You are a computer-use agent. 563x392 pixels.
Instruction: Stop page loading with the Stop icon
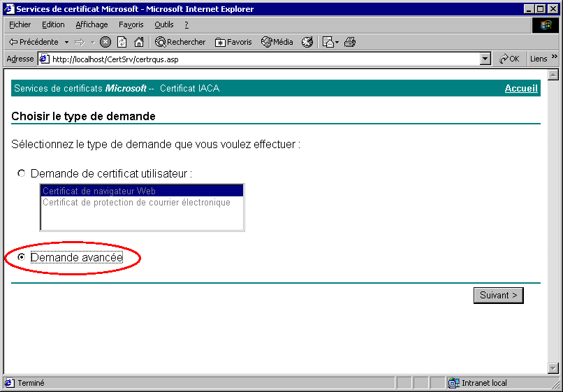coord(105,42)
